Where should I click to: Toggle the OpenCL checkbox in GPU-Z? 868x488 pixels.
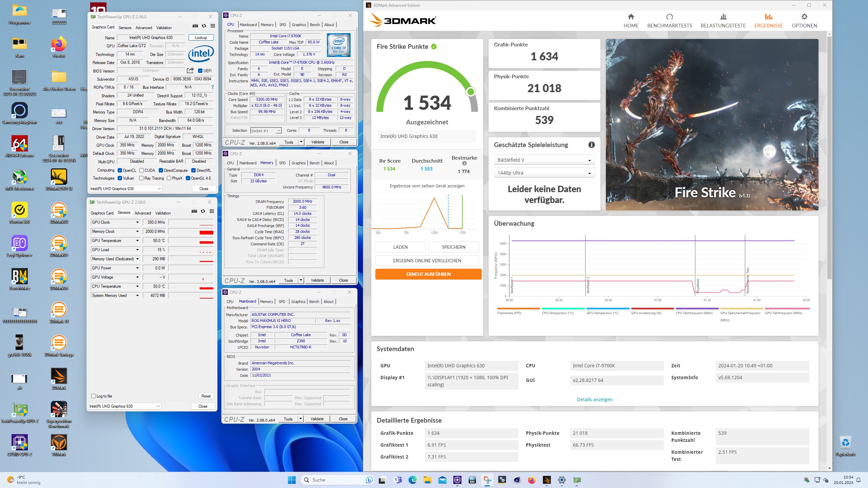(120, 170)
